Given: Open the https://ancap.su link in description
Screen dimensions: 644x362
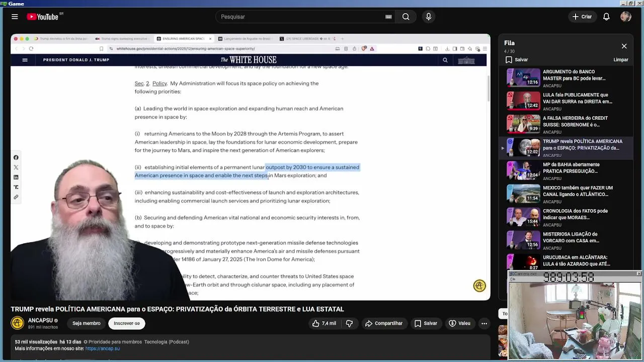Looking at the screenshot, I should 102,348.
